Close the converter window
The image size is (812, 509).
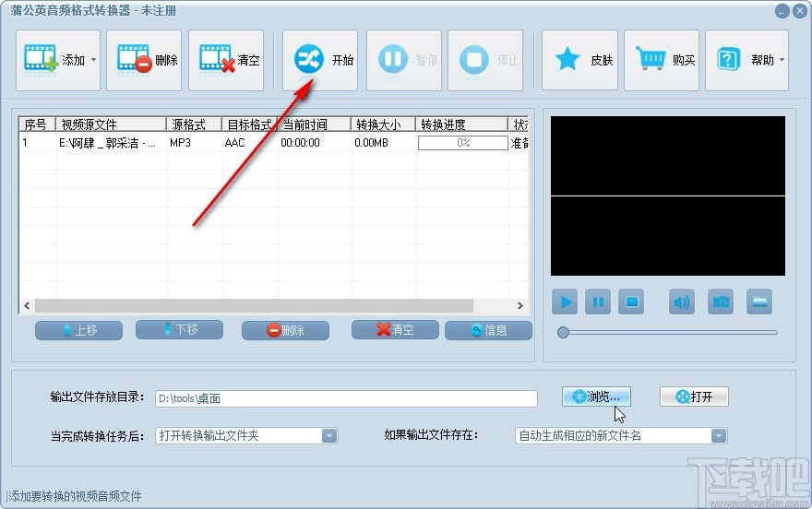(x=800, y=11)
